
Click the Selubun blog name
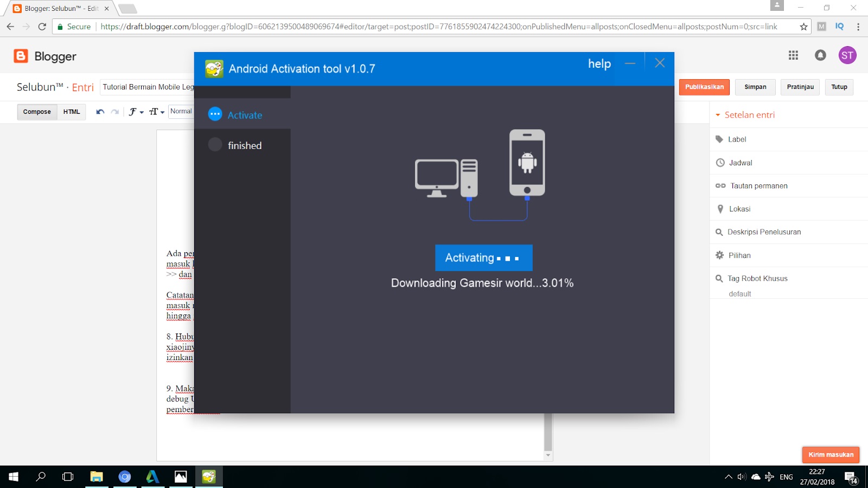point(40,87)
